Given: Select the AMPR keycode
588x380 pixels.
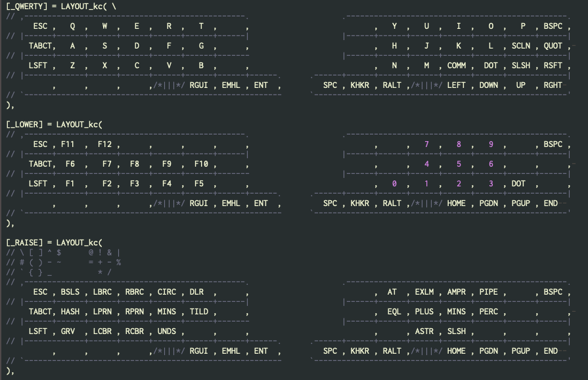Looking at the screenshot, I should tap(457, 292).
